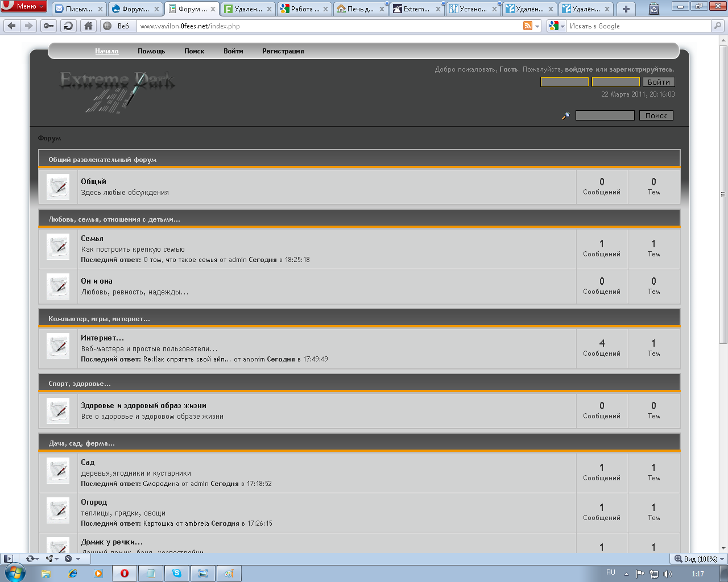Click the browser Home button
728x582 pixels.
(x=88, y=26)
